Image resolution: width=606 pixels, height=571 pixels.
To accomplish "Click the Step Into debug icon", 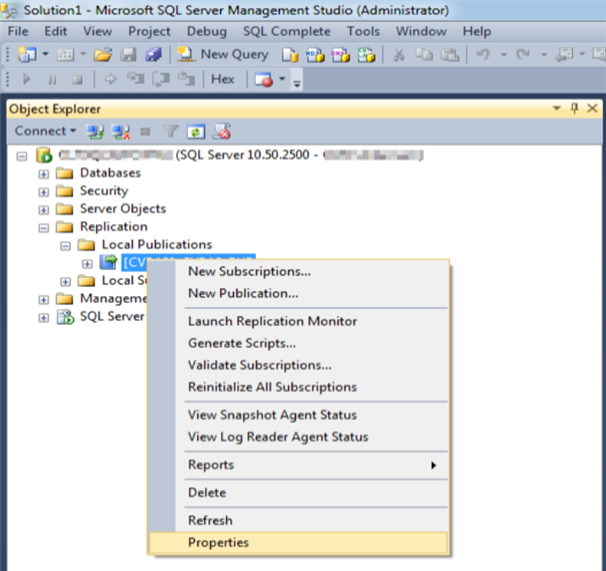I will (136, 79).
